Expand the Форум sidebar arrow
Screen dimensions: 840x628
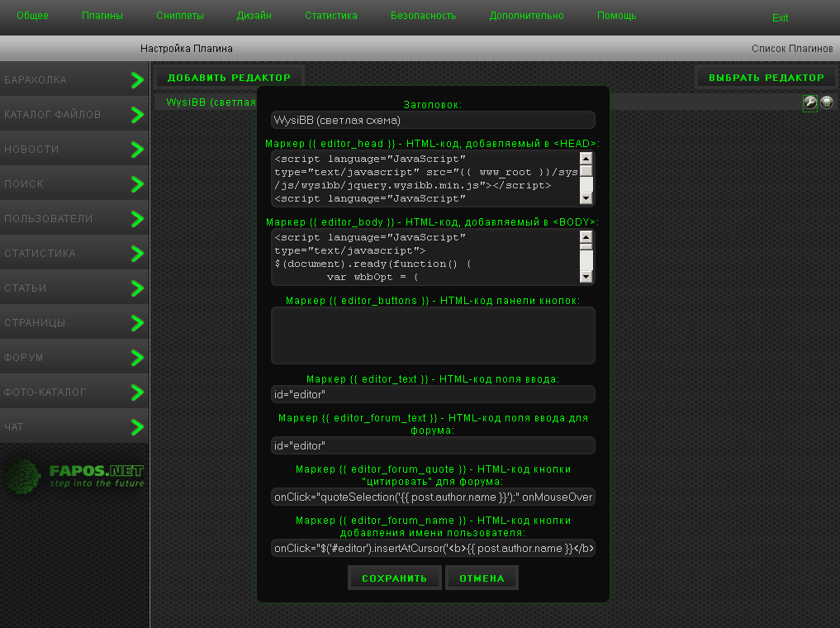coord(138,358)
